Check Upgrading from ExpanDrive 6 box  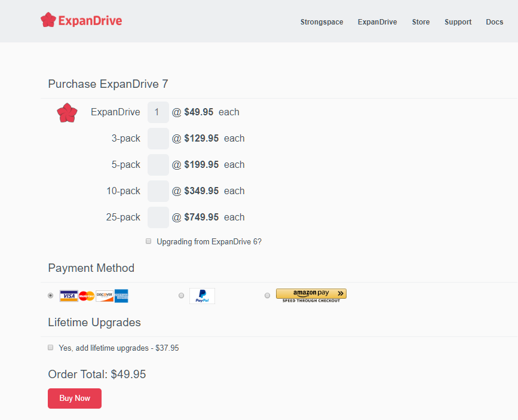click(x=149, y=241)
